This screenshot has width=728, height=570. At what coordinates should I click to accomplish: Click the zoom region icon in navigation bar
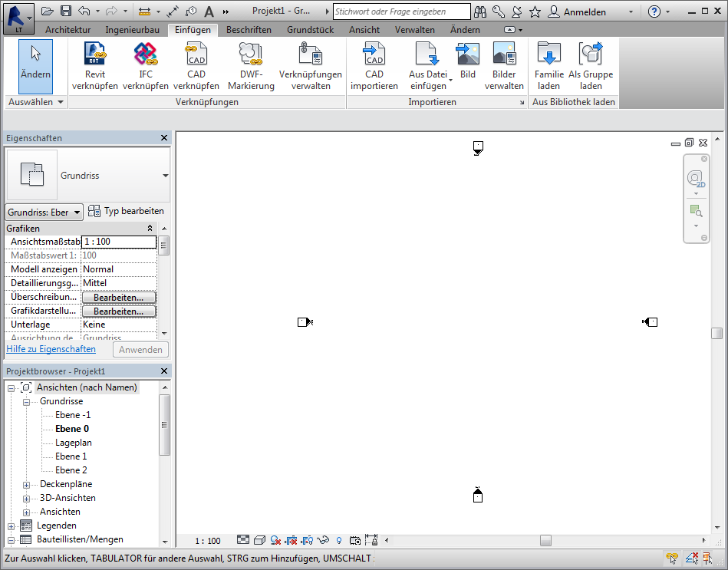tap(696, 211)
